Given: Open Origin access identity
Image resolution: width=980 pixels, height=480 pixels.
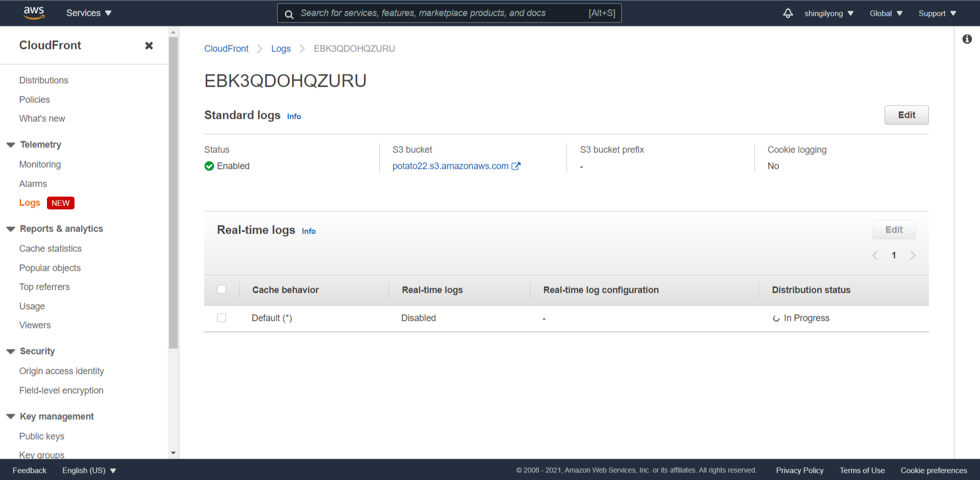Looking at the screenshot, I should (62, 371).
